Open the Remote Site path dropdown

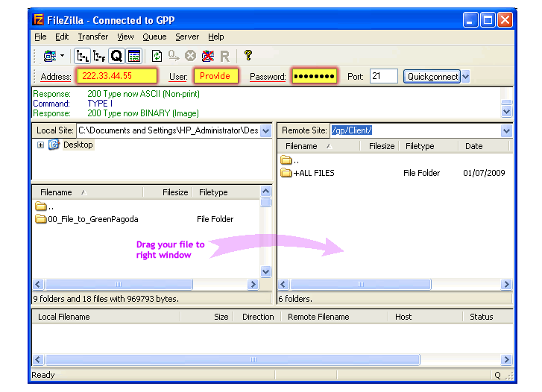pyautogui.click(x=506, y=130)
